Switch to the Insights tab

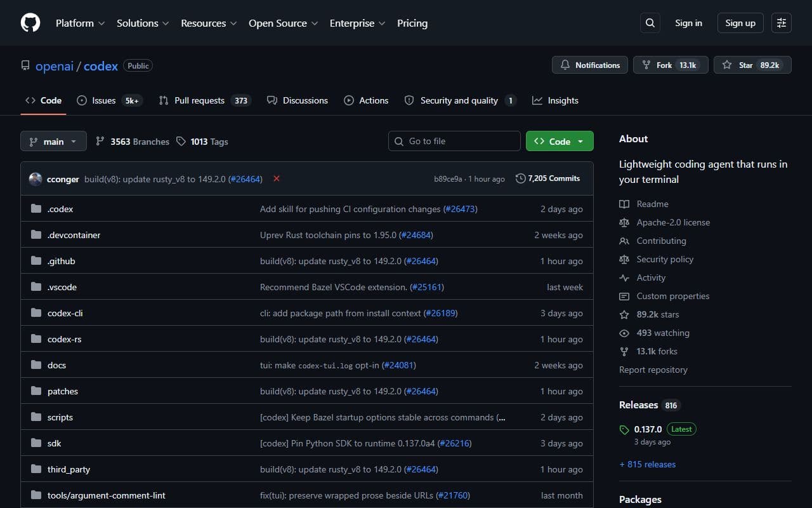[x=555, y=100]
